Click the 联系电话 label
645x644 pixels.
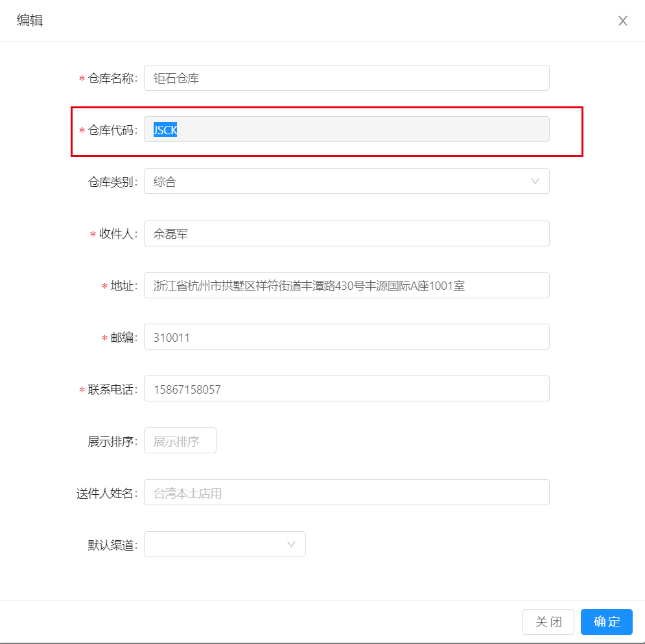point(112,389)
